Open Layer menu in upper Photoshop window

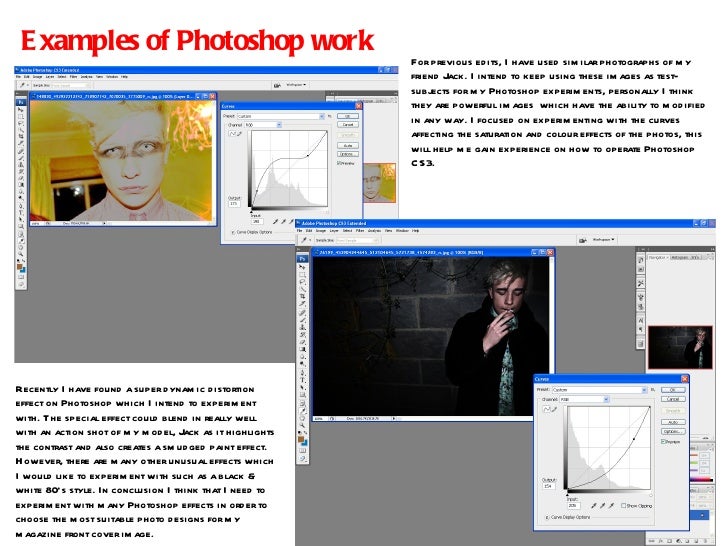50,77
